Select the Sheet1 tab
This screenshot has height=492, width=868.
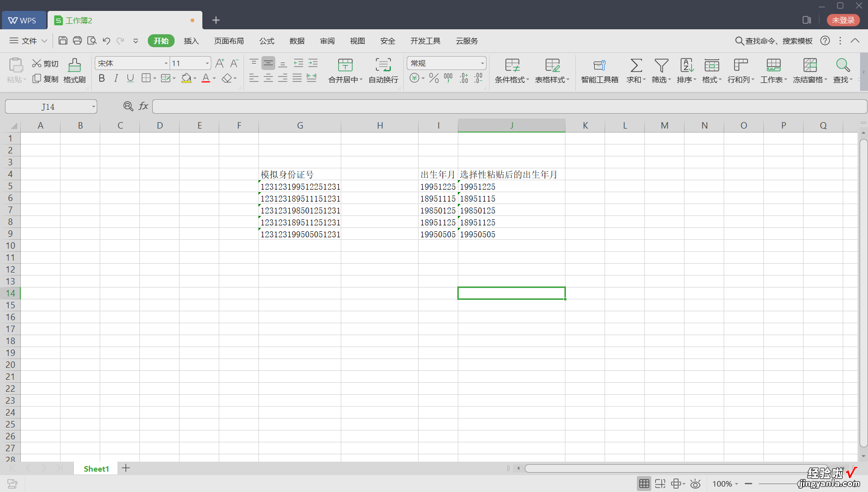(x=96, y=469)
